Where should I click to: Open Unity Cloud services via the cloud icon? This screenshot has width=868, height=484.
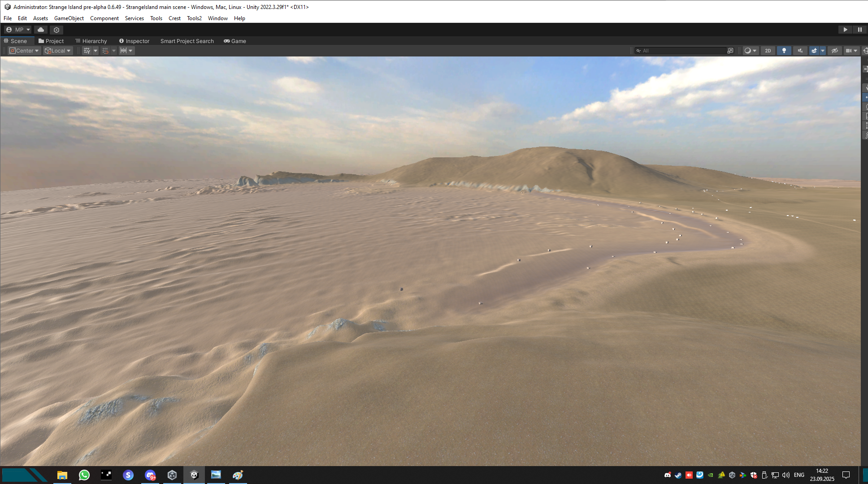41,29
